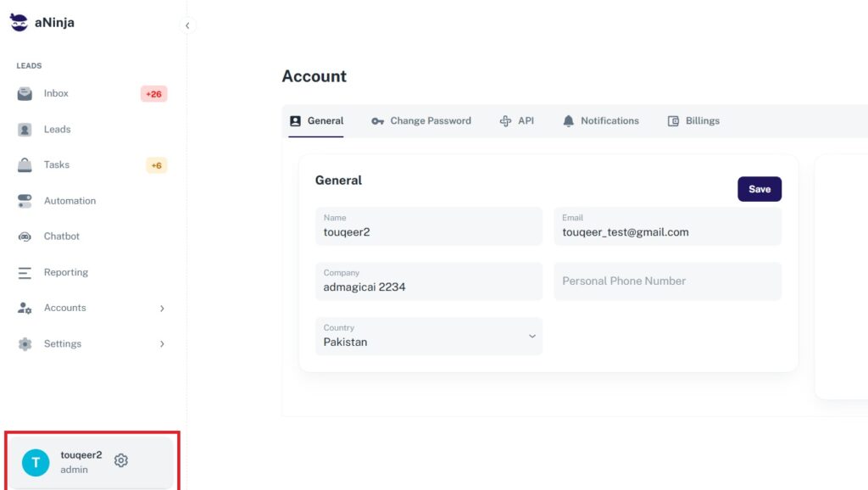Click the Automation toggle icon
868x490 pixels.
[25, 201]
